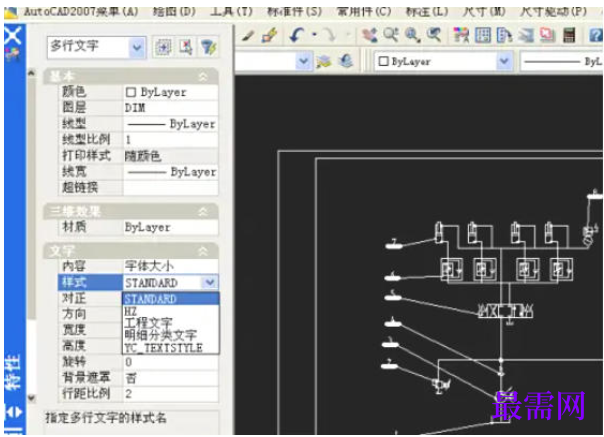Image resolution: width=604 pixels, height=437 pixels.
Task: Click the 线宽 ByLayer value
Action: tap(171, 172)
